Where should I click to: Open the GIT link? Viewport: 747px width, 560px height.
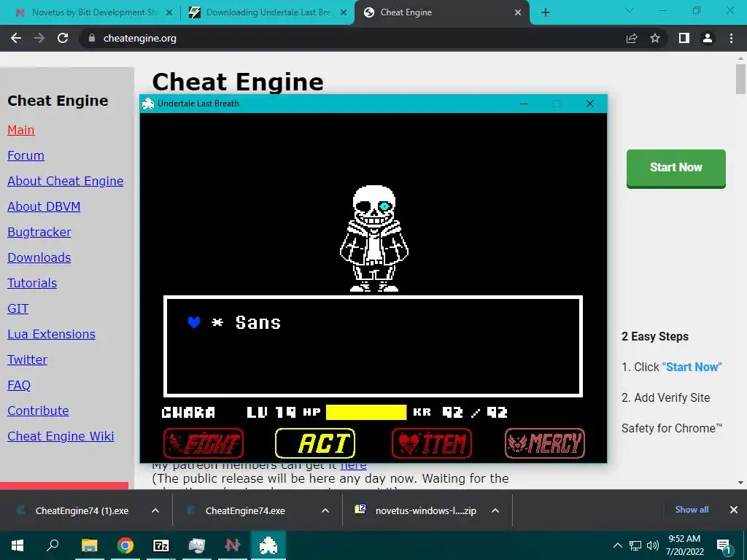(x=18, y=308)
